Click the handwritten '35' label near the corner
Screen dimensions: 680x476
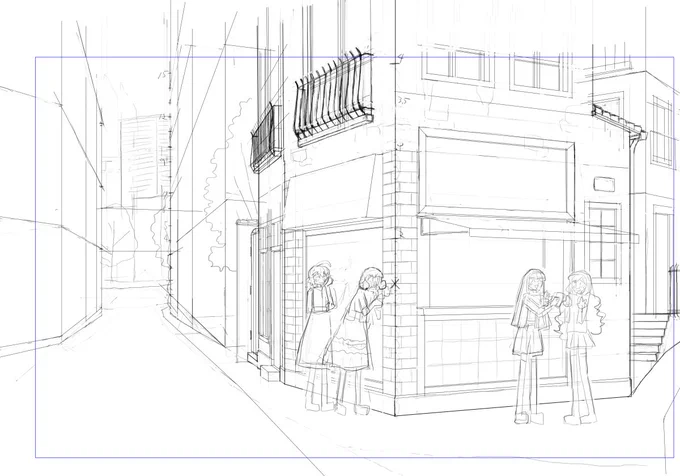[404, 101]
